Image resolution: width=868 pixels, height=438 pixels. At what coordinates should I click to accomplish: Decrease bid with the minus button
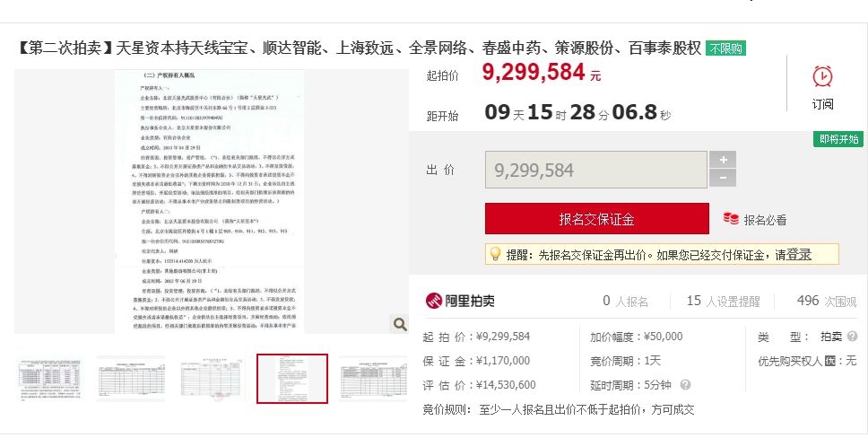(x=723, y=178)
